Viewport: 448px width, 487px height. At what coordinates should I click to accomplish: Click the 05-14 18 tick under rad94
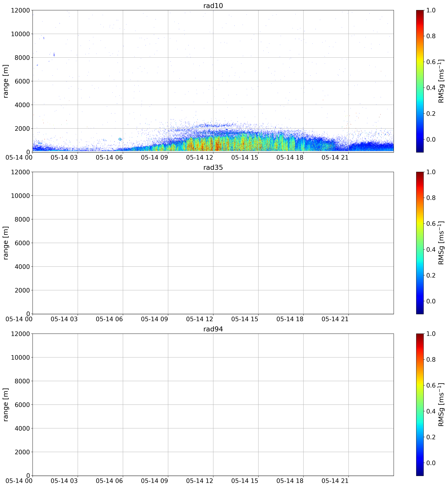tap(290, 481)
